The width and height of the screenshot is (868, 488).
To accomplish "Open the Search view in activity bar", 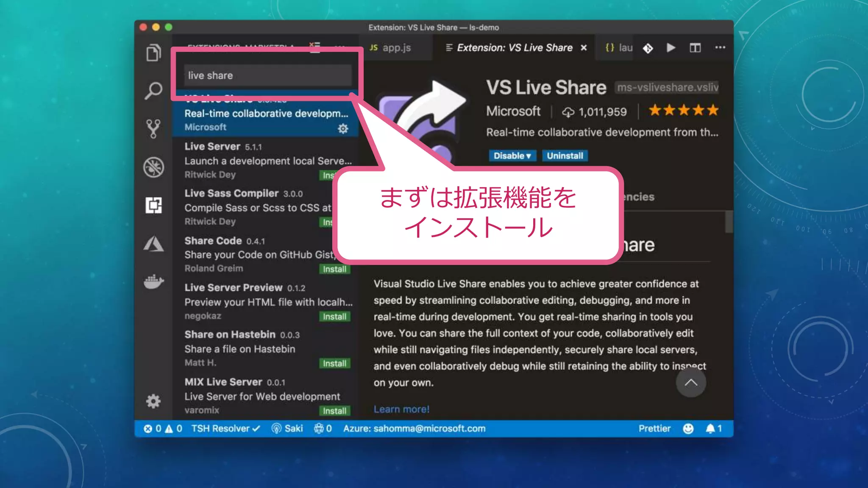I will coord(153,90).
